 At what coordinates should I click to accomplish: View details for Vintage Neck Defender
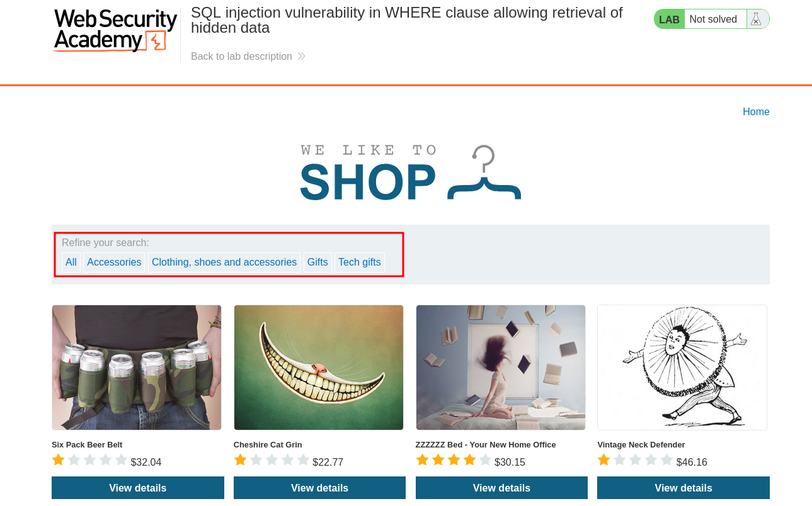tap(683, 488)
